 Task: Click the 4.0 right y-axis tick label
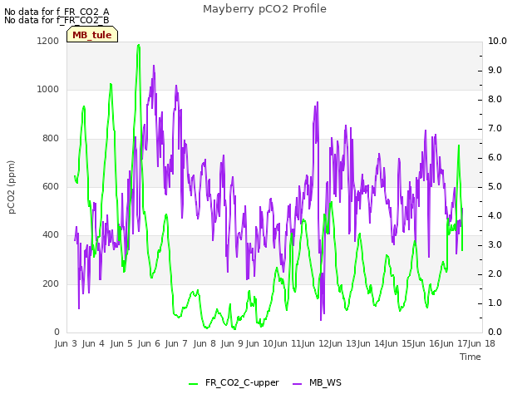click(495, 216)
